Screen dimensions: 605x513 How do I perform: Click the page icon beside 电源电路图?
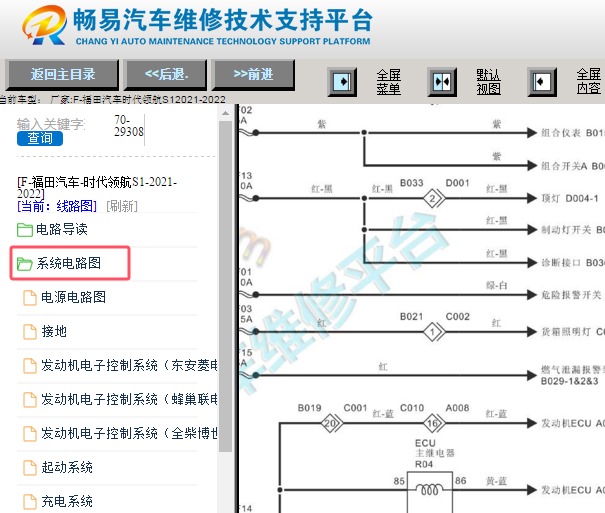pyautogui.click(x=30, y=298)
